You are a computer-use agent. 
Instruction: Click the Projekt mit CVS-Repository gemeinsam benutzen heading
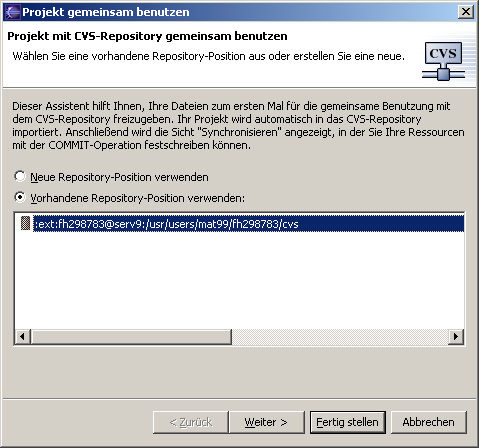coord(147,36)
